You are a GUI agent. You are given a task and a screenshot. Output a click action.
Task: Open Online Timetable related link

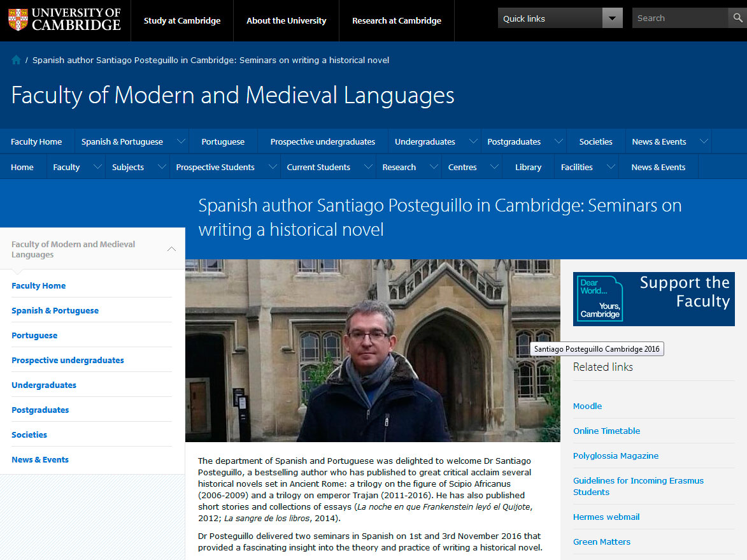(x=606, y=431)
